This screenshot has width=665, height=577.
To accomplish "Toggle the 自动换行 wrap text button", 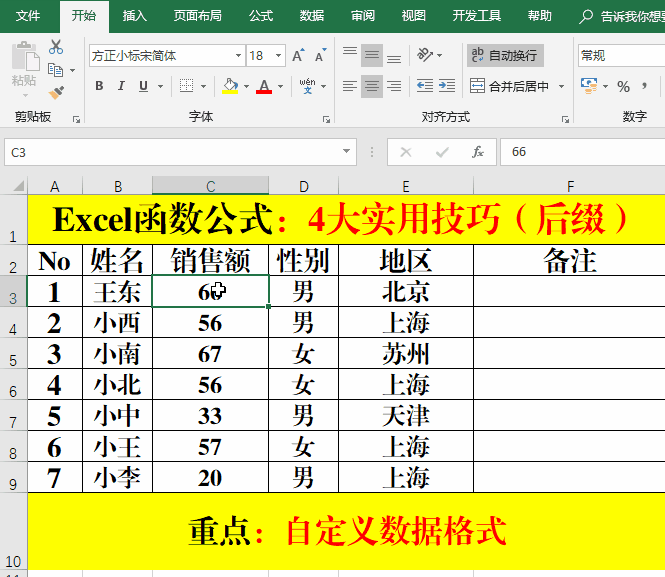I will 505,56.
